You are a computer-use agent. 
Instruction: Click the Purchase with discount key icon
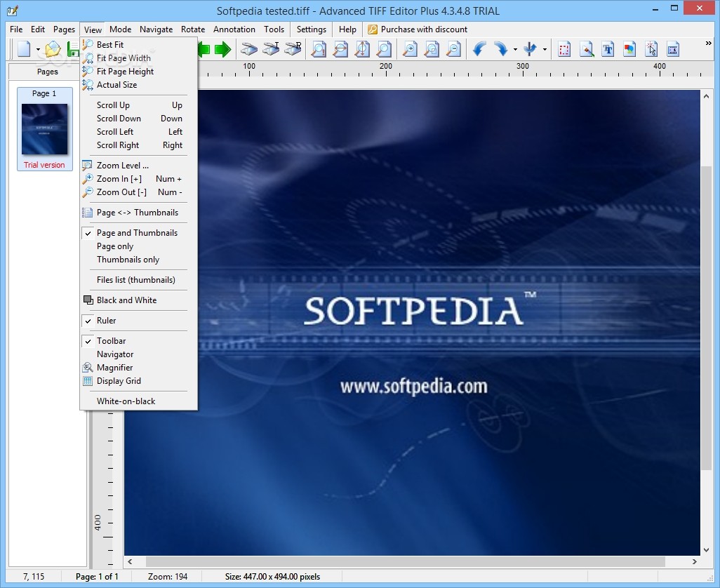tap(373, 29)
